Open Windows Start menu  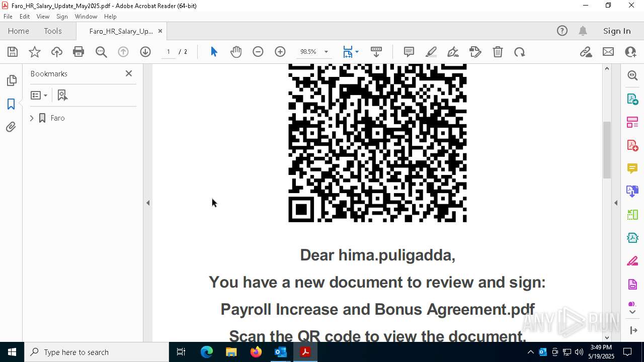(x=12, y=352)
